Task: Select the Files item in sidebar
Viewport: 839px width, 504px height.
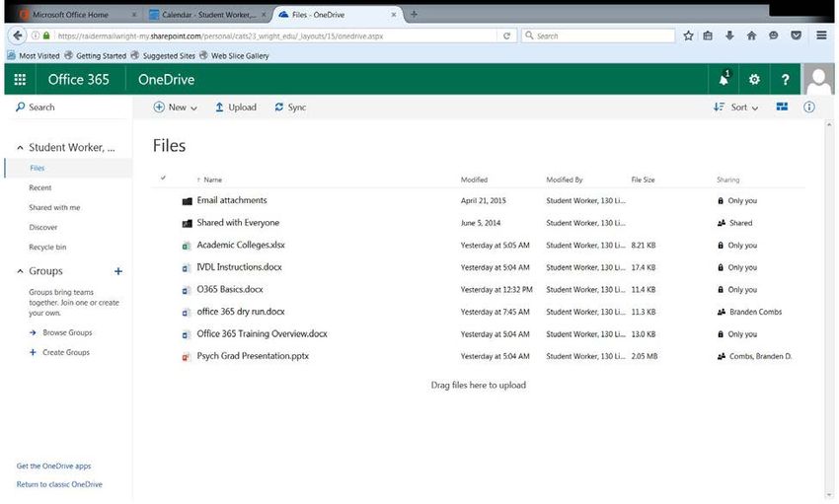Action: 37,168
